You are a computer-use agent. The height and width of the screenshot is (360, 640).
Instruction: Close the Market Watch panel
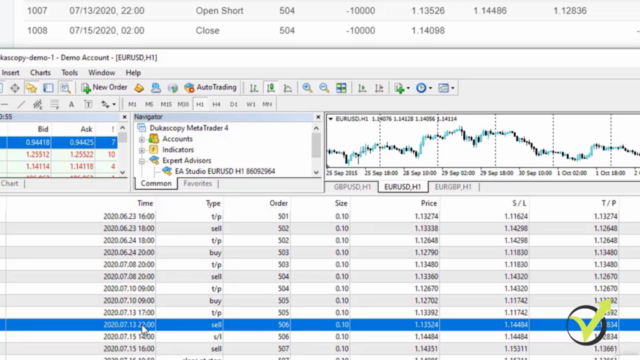[x=124, y=117]
